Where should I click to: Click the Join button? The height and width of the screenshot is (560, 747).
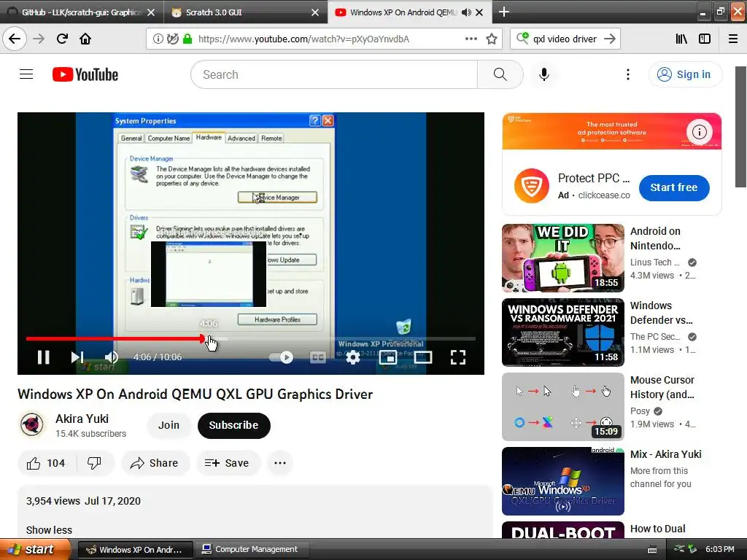coord(169,425)
